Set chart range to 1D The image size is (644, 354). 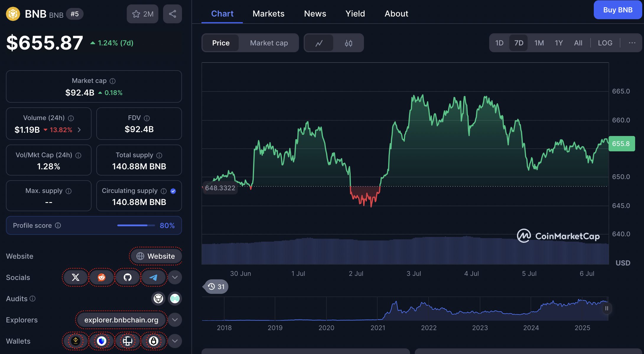tap(499, 43)
